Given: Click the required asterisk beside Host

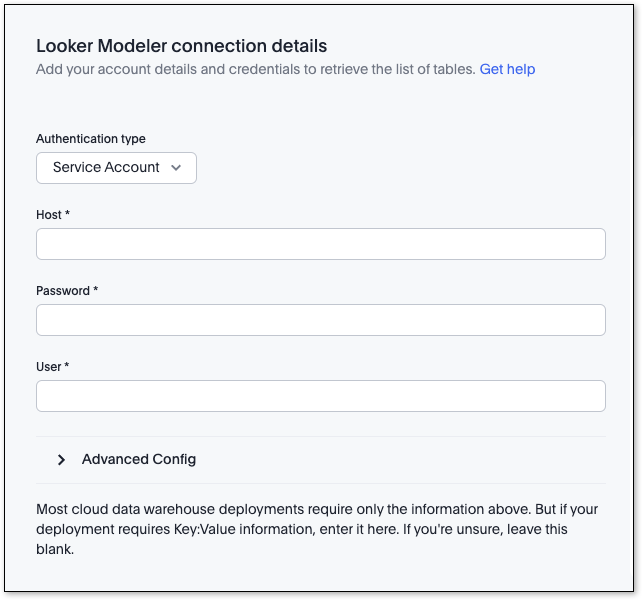Looking at the screenshot, I should coord(67,215).
